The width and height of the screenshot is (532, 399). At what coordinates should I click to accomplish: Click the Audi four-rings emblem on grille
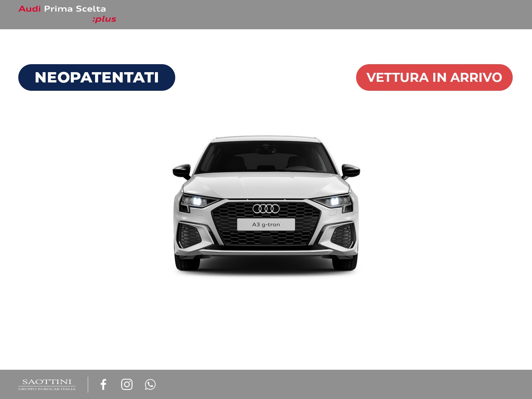tap(266, 209)
